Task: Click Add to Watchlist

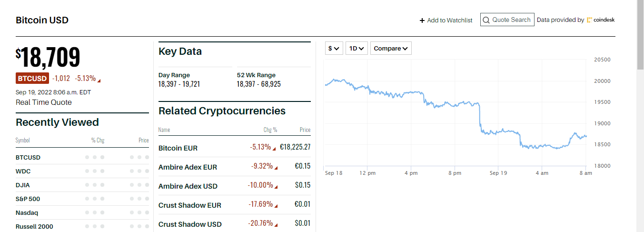Action: tap(449, 20)
